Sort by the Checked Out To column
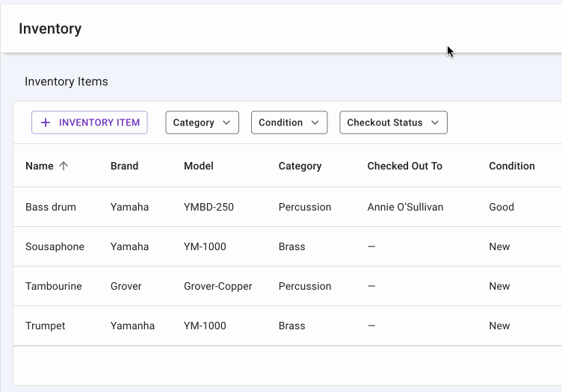562x392 pixels. tap(404, 166)
